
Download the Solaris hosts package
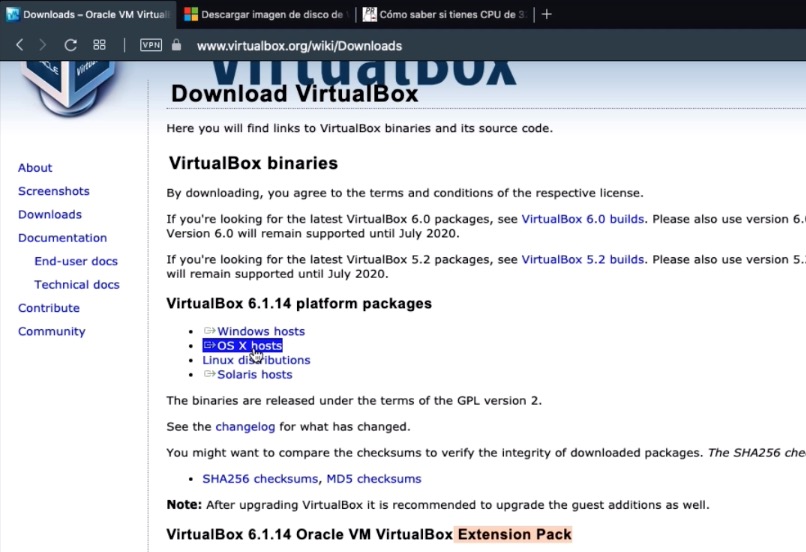point(254,374)
